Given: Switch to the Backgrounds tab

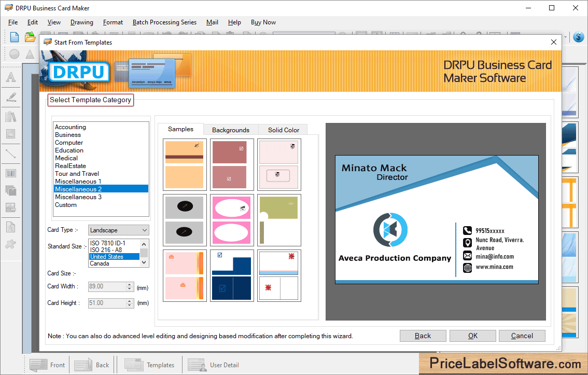Looking at the screenshot, I should point(231,130).
